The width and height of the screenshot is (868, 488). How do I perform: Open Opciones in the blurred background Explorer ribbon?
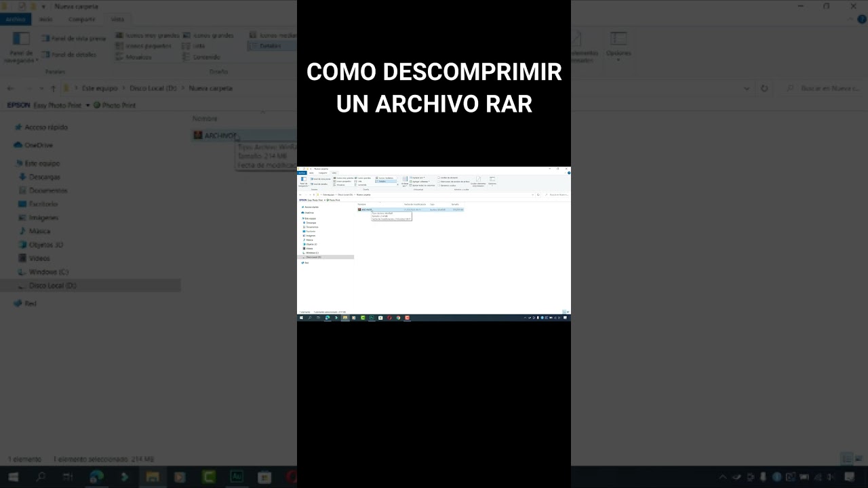click(618, 46)
